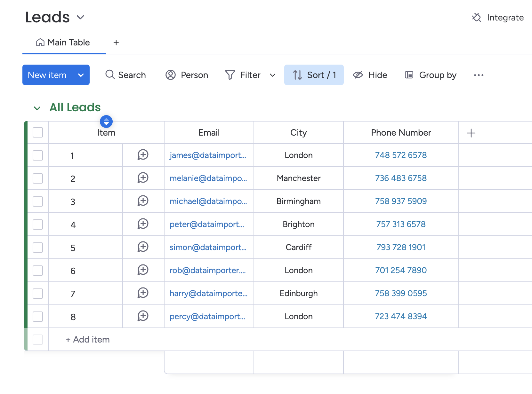The height and width of the screenshot is (394, 532).
Task: Collapse the All Leads group
Action: tap(37, 108)
